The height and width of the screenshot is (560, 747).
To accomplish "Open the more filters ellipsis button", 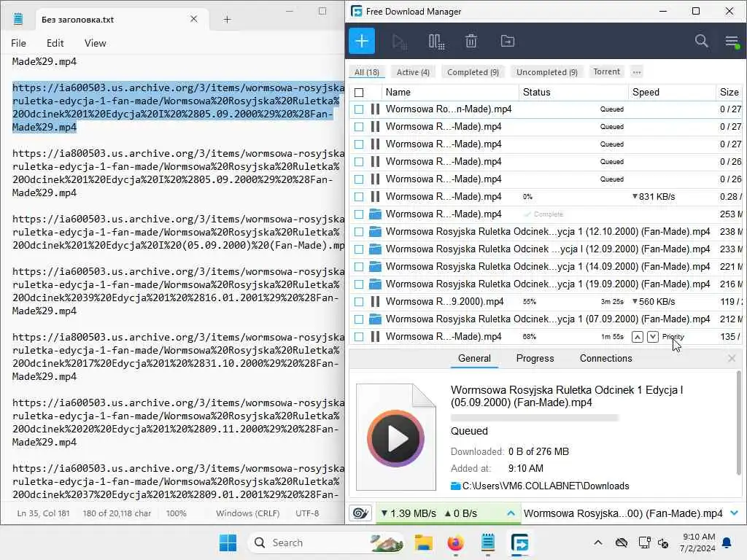I will [x=637, y=72].
